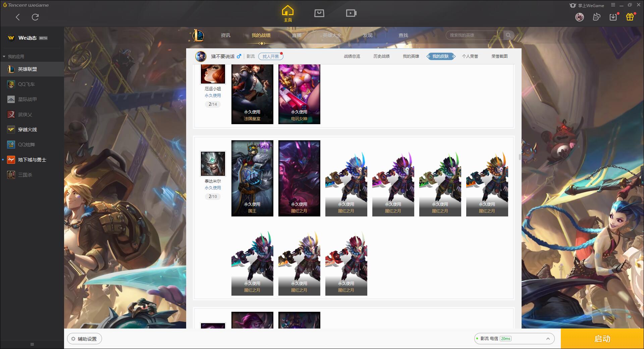Select QQ飞车 in the sidebar
The image size is (644, 349).
pos(32,84)
